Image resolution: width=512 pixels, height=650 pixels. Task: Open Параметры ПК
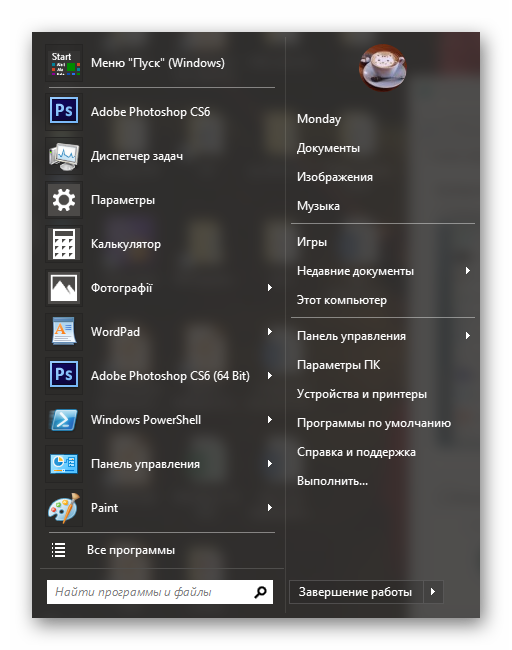tap(339, 365)
